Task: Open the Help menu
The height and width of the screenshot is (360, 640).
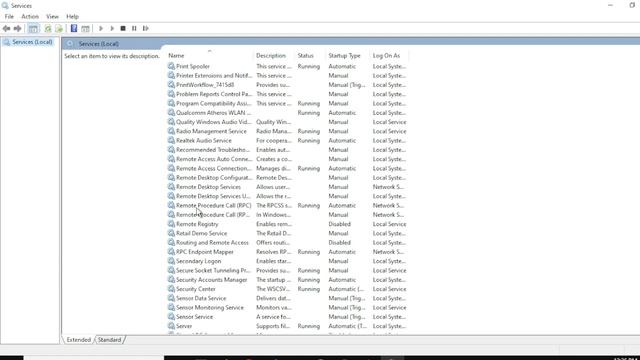Action: coord(72,17)
